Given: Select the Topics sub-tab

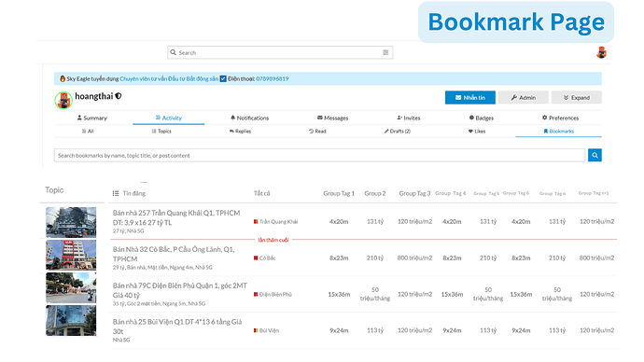Looking at the screenshot, I should (x=161, y=132).
